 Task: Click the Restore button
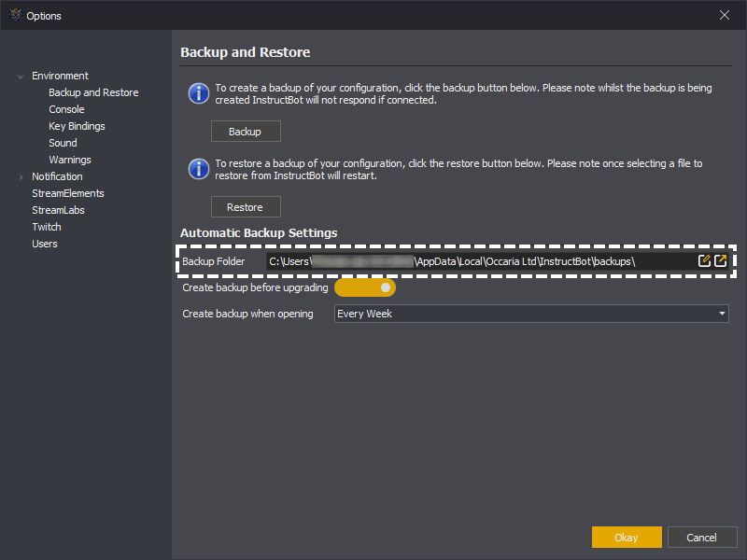point(246,207)
